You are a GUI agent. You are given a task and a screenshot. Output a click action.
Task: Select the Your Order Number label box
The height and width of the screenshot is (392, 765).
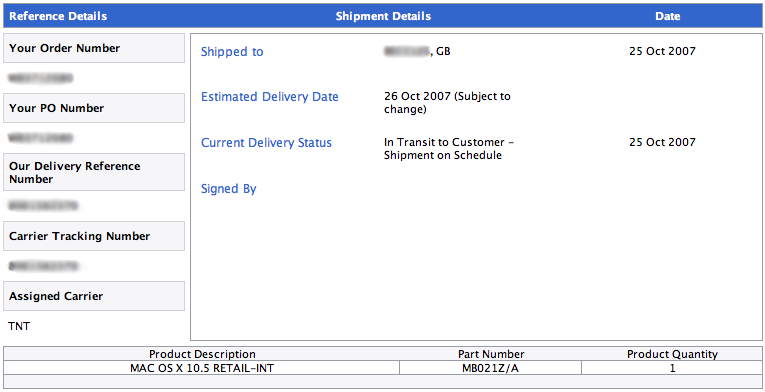pyautogui.click(x=94, y=48)
